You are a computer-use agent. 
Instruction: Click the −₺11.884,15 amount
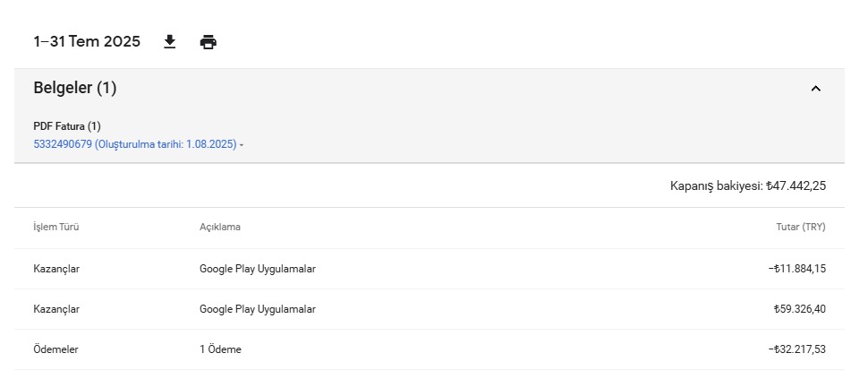coord(796,269)
